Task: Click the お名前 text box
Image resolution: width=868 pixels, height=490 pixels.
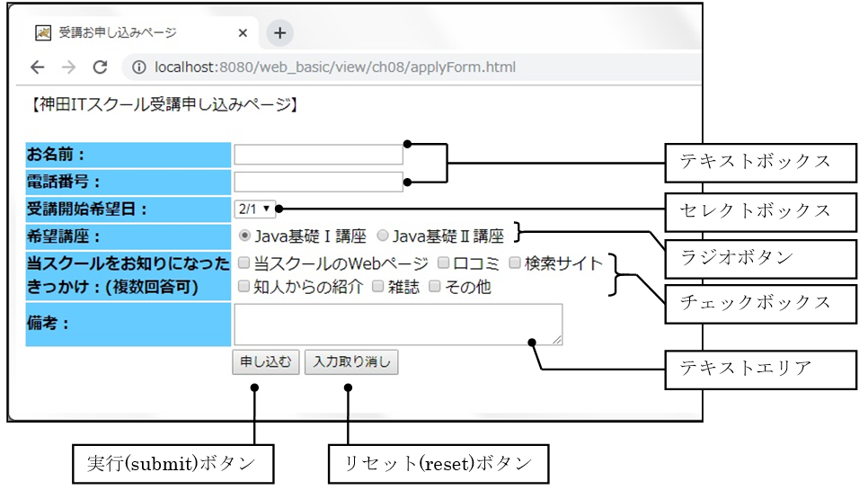Action: (318, 155)
